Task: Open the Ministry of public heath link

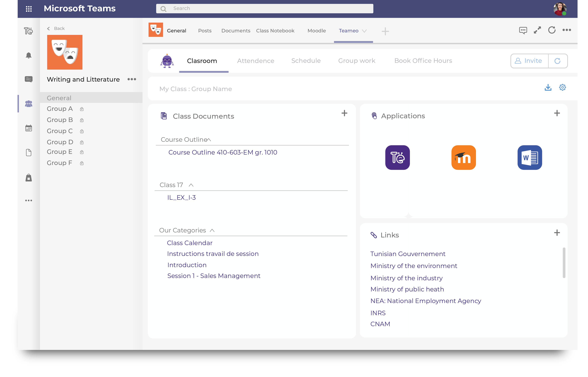Action: (407, 289)
